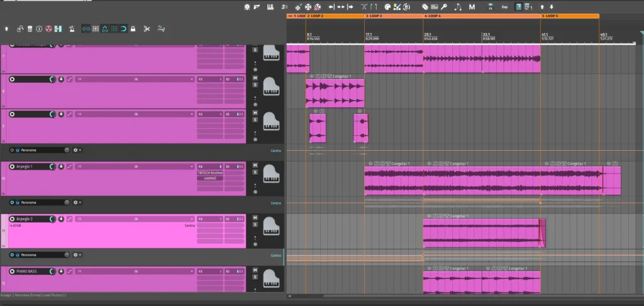The image size is (644, 306).
Task: Click the piano keys icon in top toolbar
Action: [270, 7]
